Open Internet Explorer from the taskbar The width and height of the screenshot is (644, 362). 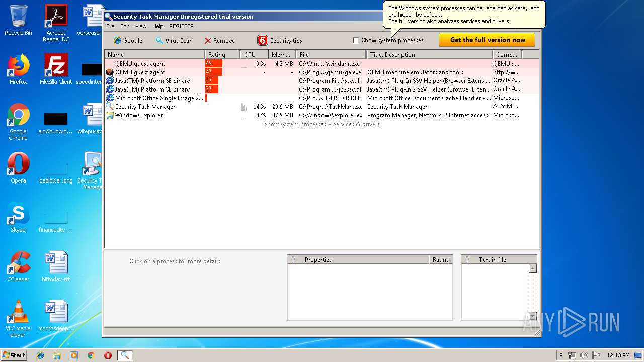click(40, 355)
